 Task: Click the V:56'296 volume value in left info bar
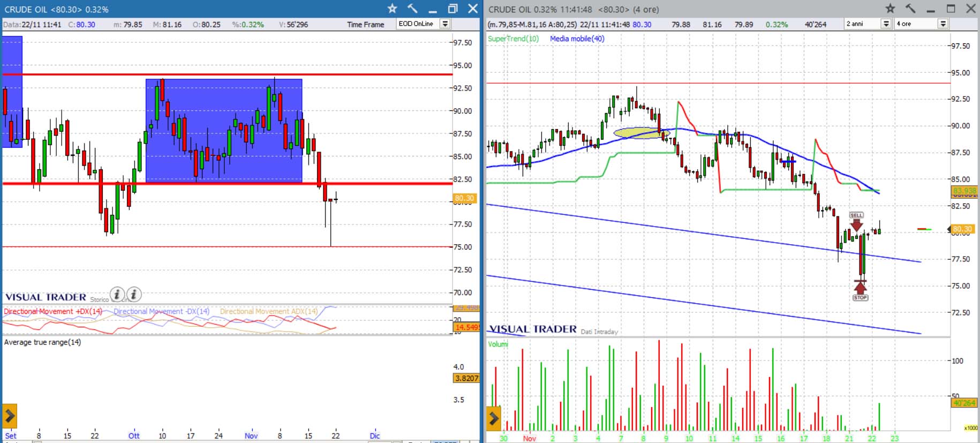293,25
